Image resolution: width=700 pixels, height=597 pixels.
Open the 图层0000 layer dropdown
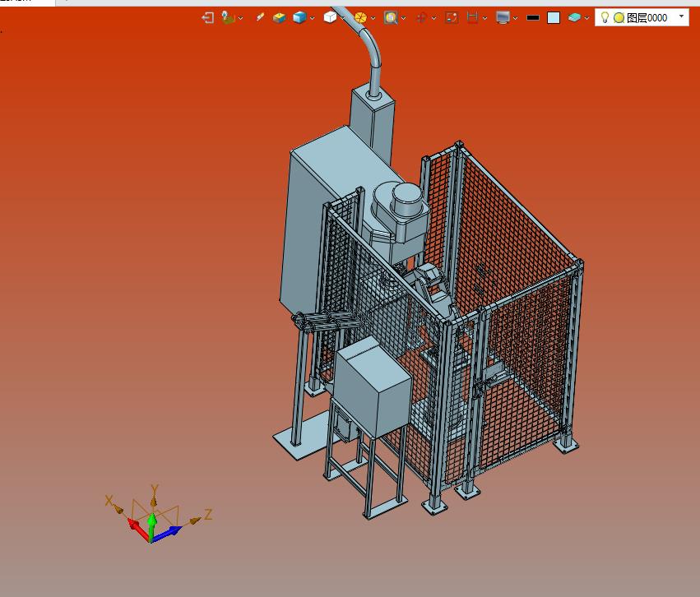(x=681, y=17)
